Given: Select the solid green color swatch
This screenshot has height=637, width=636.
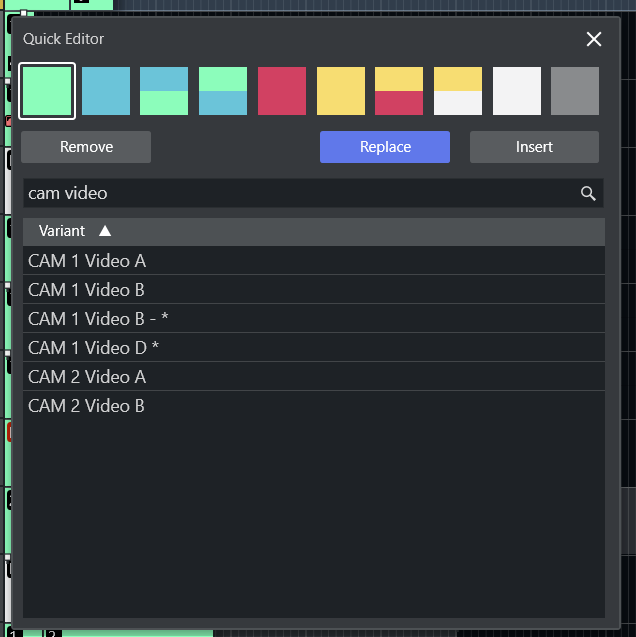Looking at the screenshot, I should (47, 91).
